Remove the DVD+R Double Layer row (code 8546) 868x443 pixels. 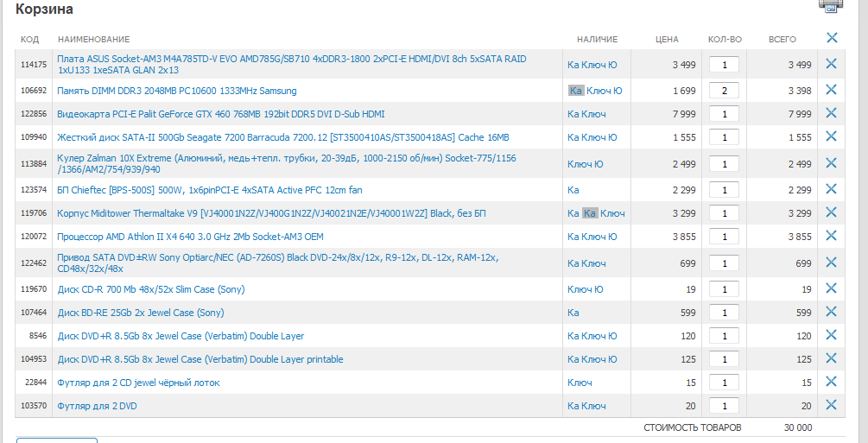tap(831, 334)
